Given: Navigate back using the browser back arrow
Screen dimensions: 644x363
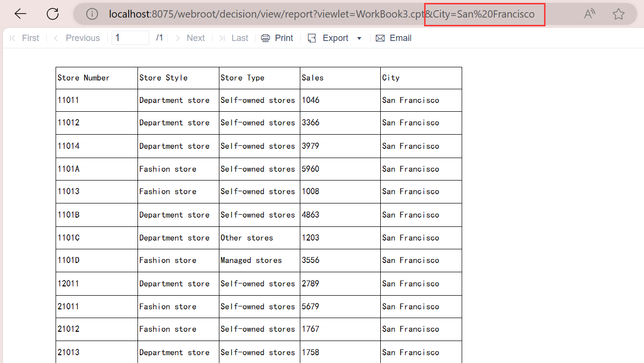Looking at the screenshot, I should click(x=20, y=14).
